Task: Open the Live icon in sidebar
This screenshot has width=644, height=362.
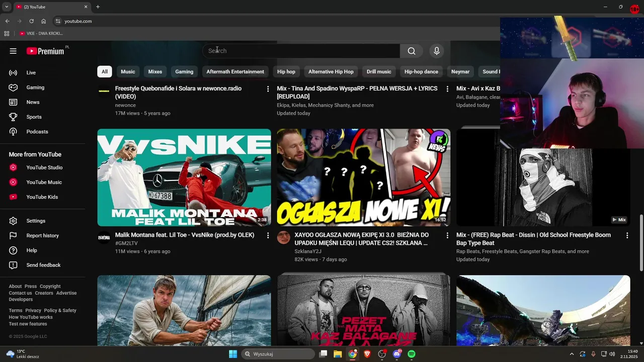Action: tap(13, 73)
